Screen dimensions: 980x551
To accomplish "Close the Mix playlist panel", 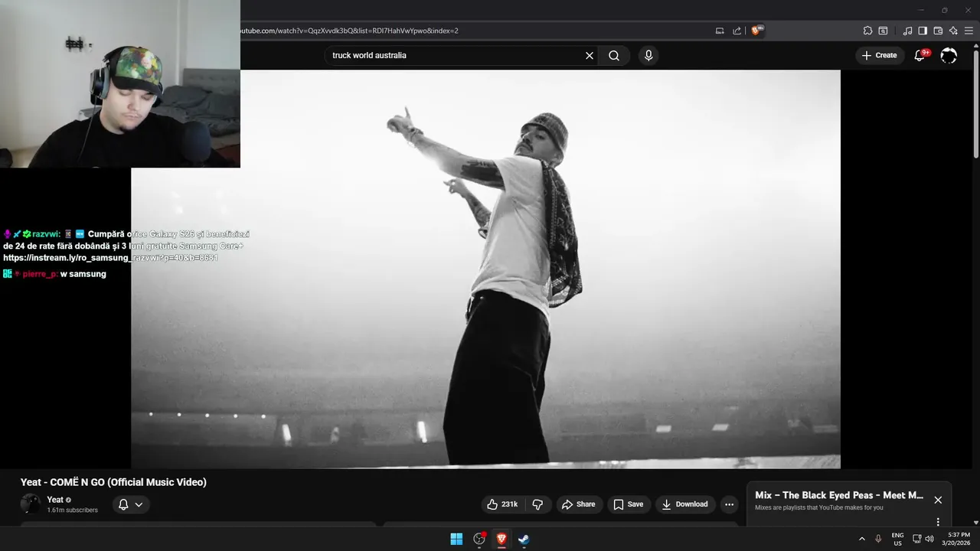I will click(938, 500).
